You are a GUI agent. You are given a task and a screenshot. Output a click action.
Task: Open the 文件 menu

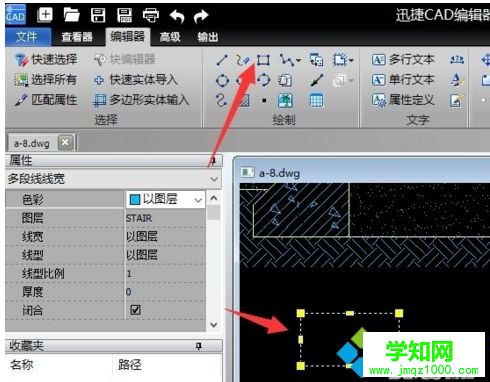point(27,37)
